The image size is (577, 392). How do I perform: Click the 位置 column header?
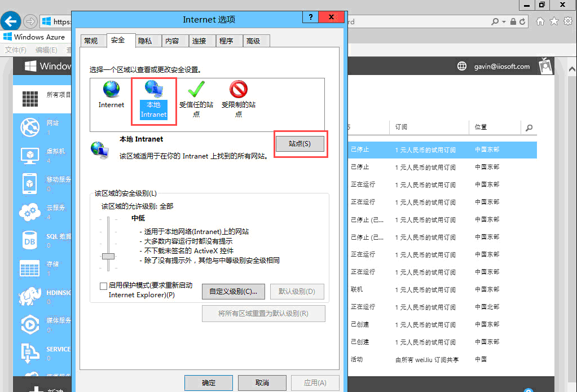point(481,127)
